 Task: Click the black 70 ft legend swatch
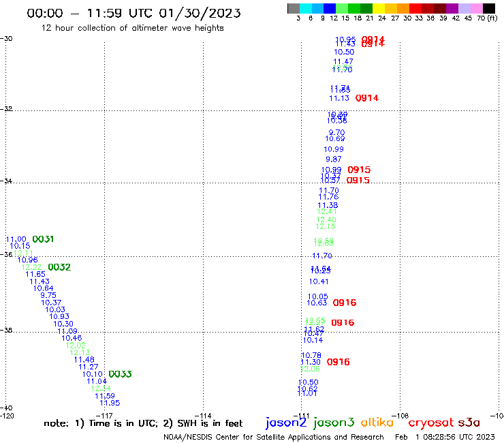489,8
